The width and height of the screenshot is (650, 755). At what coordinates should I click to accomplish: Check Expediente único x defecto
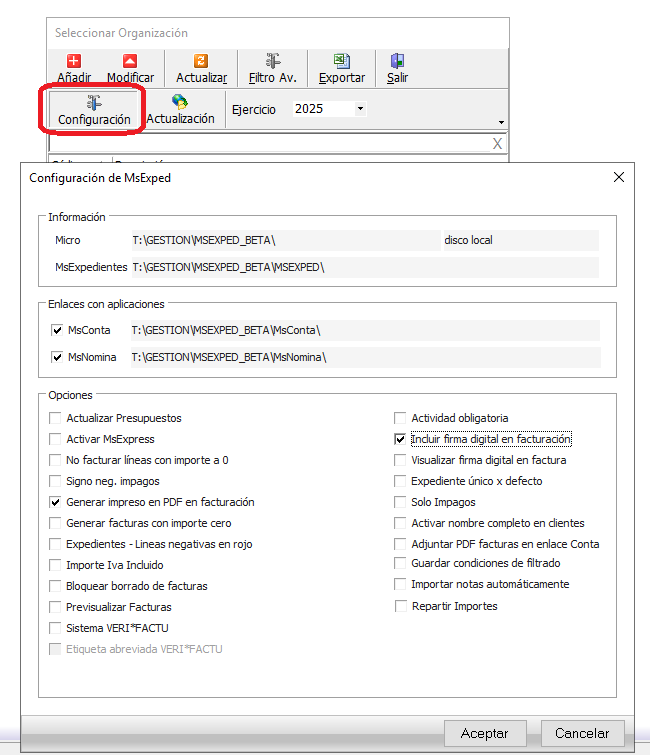[400, 481]
